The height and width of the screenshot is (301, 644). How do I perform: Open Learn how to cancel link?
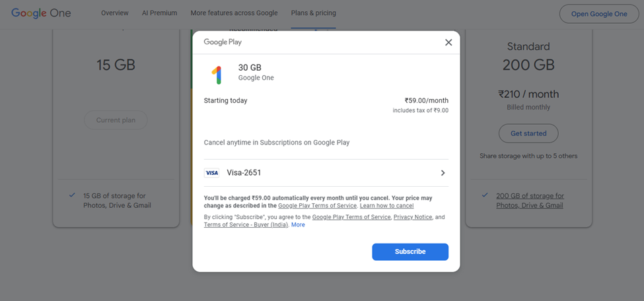click(386, 206)
